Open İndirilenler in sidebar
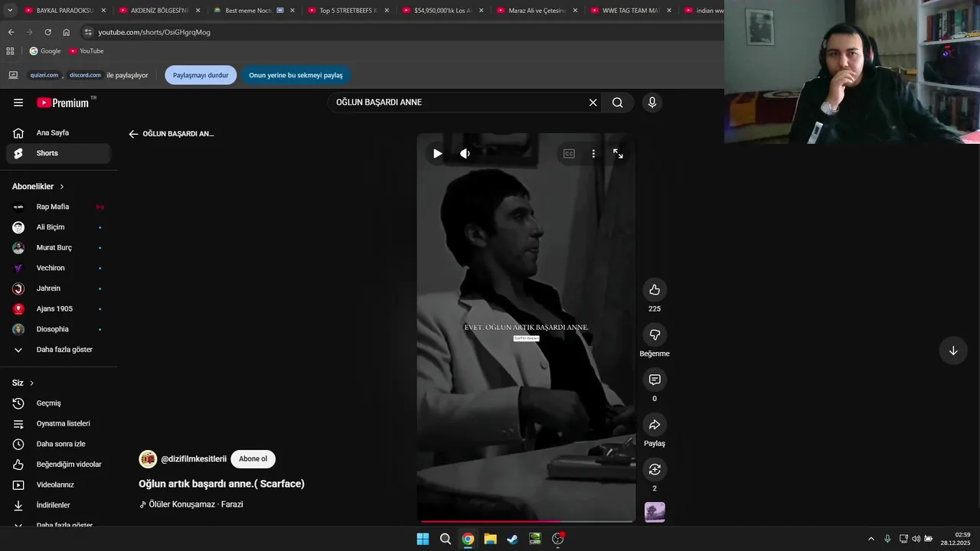Viewport: 980px width, 551px height. coord(58,505)
